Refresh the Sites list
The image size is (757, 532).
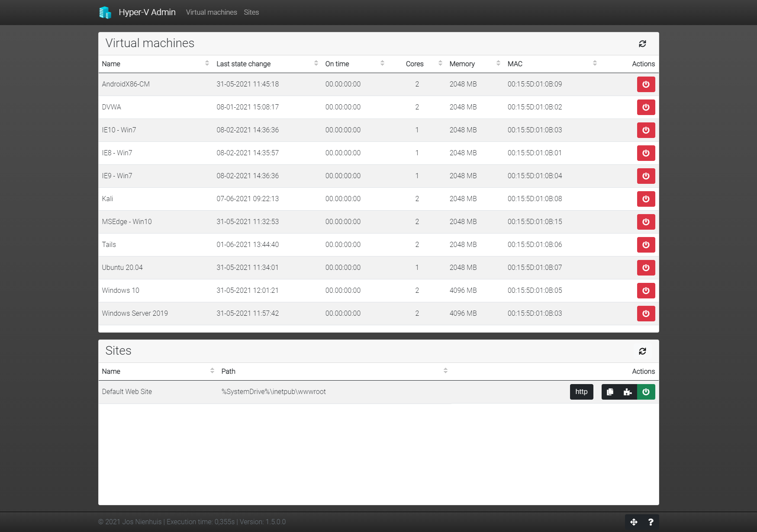click(x=642, y=351)
